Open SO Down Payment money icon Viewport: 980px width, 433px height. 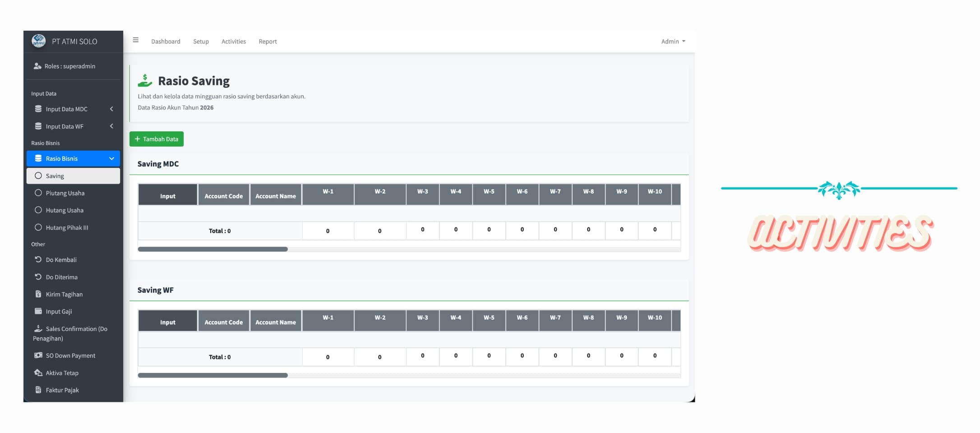tap(38, 355)
